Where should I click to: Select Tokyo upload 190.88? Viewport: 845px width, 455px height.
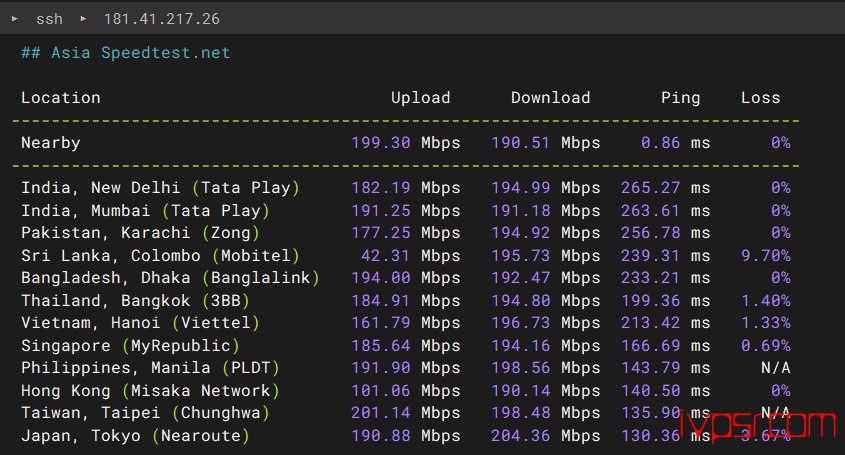pyautogui.click(x=381, y=436)
